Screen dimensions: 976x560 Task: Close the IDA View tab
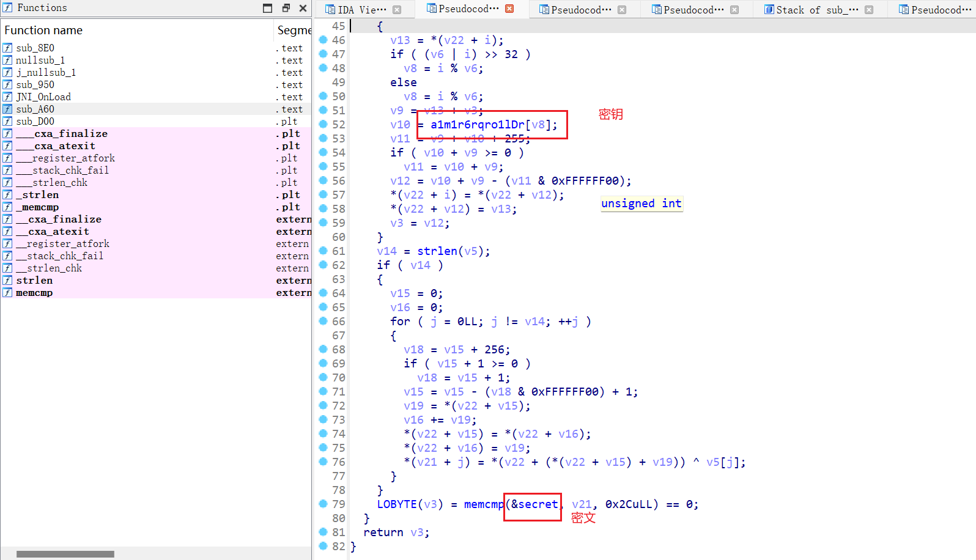(397, 10)
